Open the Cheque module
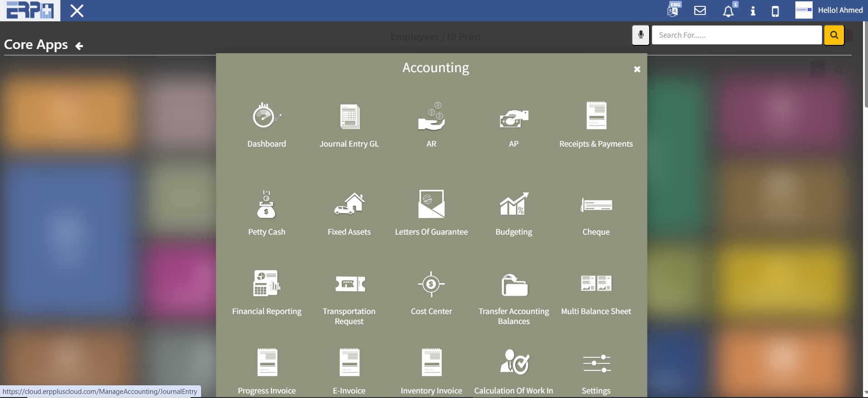The width and height of the screenshot is (868, 398). coord(596,206)
